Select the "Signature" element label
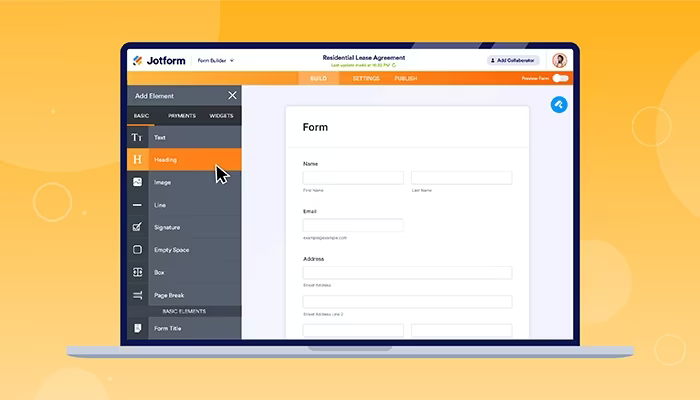The width and height of the screenshot is (700, 400). point(167,228)
